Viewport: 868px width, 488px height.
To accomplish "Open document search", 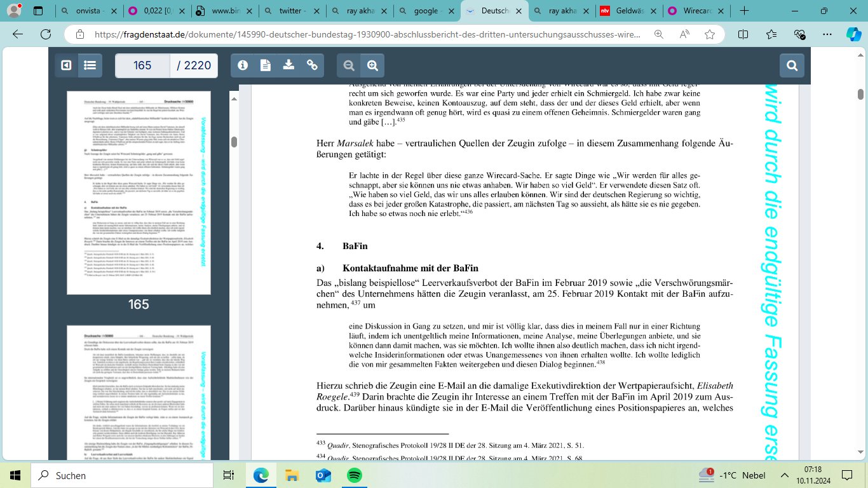I will pyautogui.click(x=792, y=65).
